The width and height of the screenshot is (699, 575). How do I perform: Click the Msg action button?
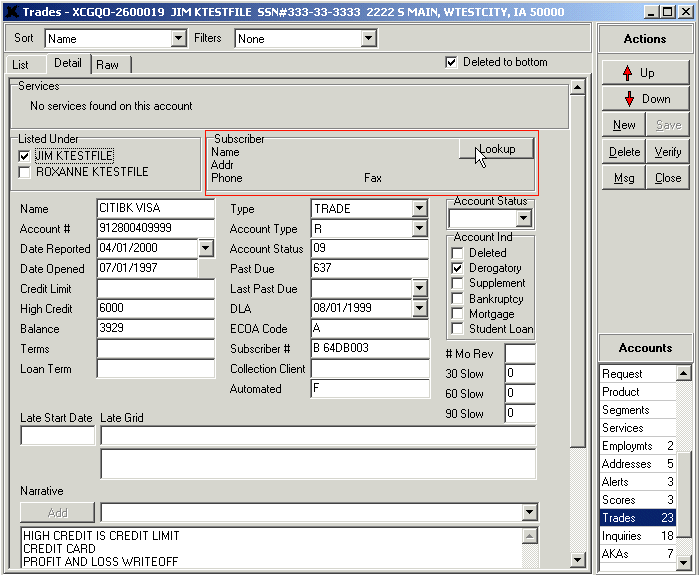(624, 178)
